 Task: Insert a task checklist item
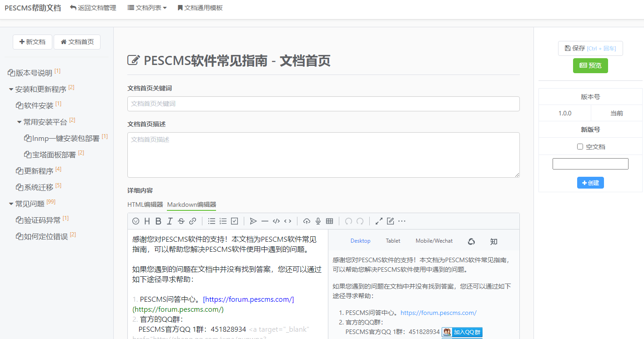[x=235, y=221]
